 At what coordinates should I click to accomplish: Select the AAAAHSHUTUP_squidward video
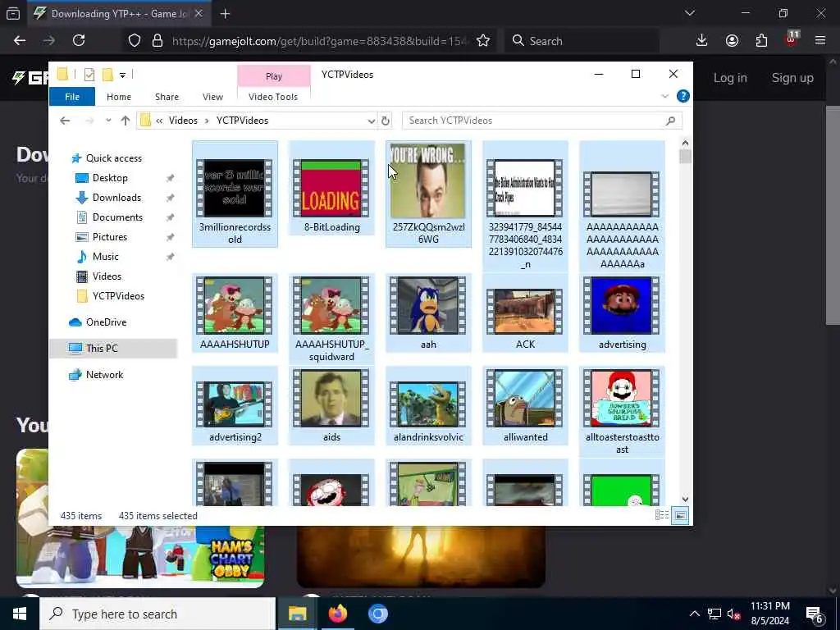point(331,319)
